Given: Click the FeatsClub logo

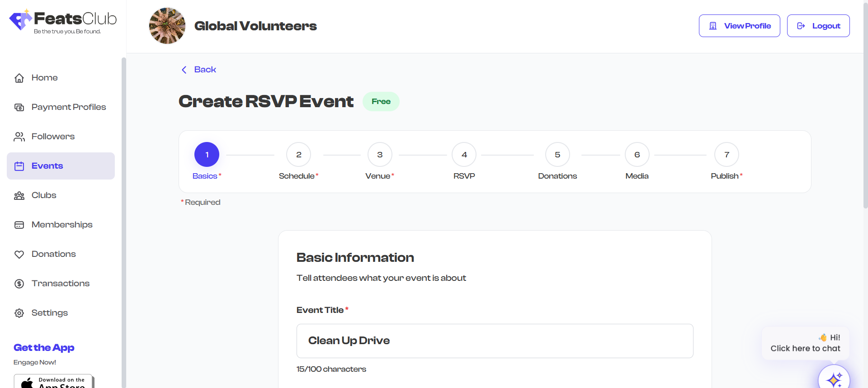Looking at the screenshot, I should (63, 21).
